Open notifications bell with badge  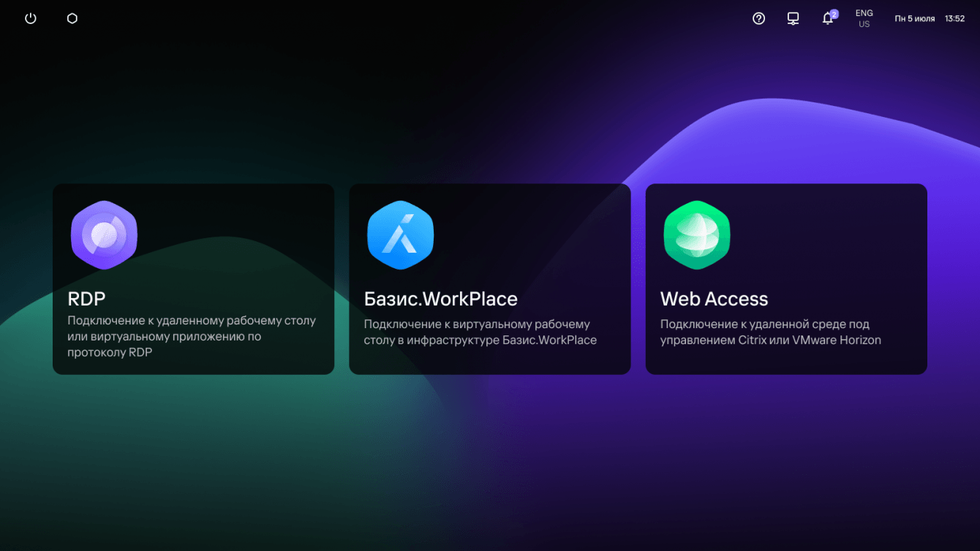[829, 18]
